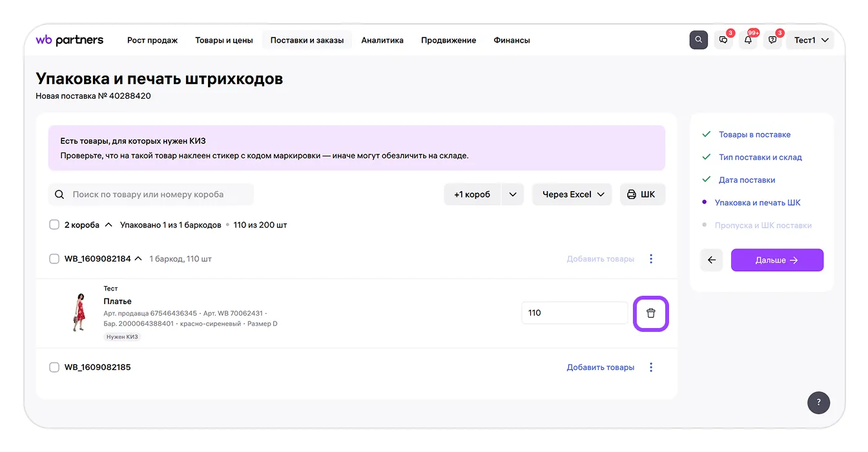The image size is (868, 452).
Task: Go to step Дата поставки
Action: (747, 180)
